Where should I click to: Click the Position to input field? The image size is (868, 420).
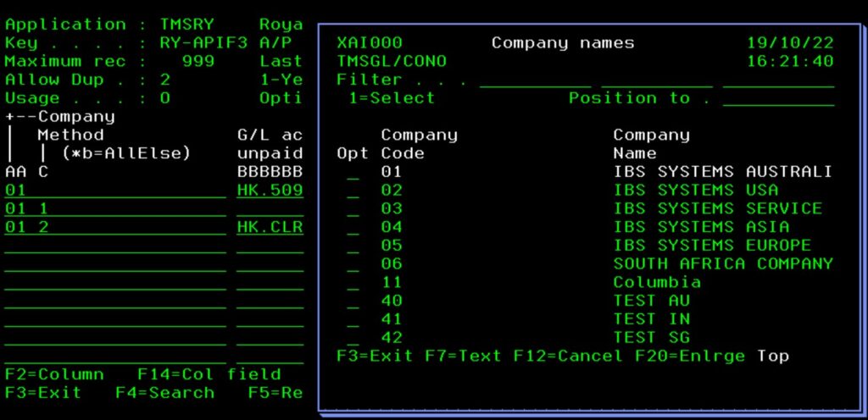pos(777,99)
